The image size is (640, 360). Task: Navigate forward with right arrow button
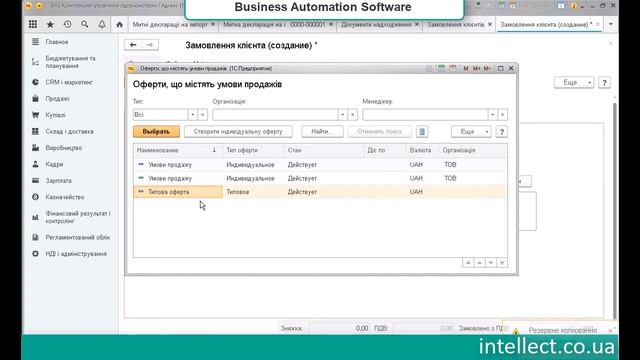[150, 44]
